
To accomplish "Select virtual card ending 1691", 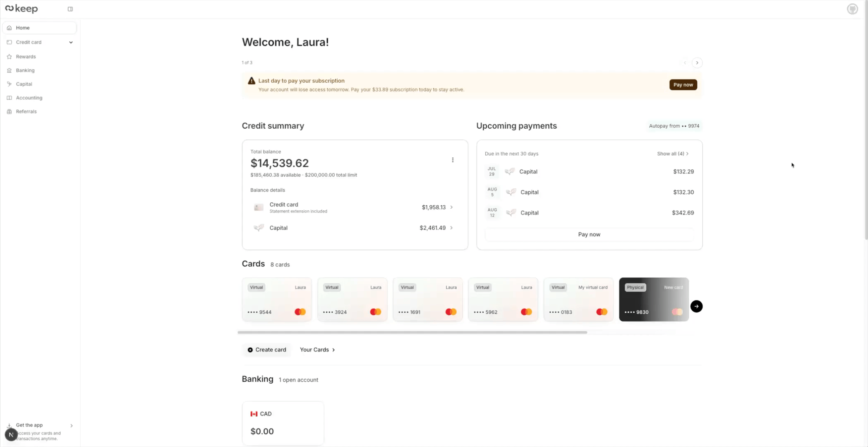I will [x=427, y=299].
